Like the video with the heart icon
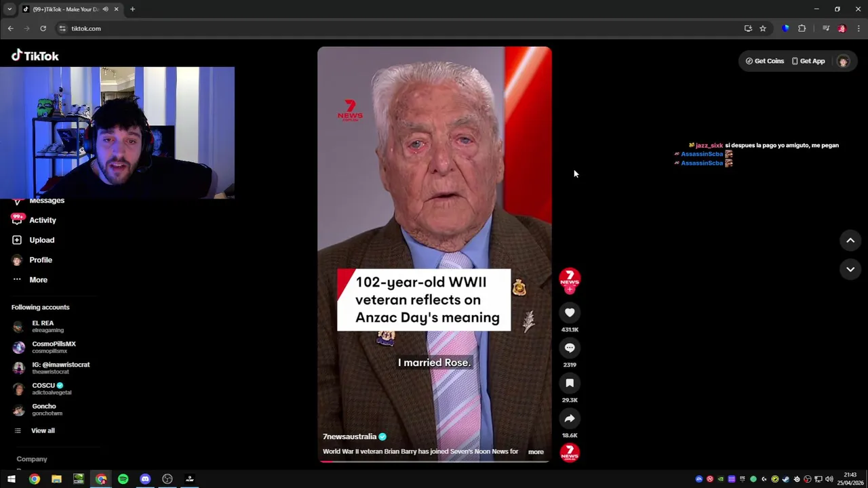This screenshot has height=488, width=868. pyautogui.click(x=570, y=312)
